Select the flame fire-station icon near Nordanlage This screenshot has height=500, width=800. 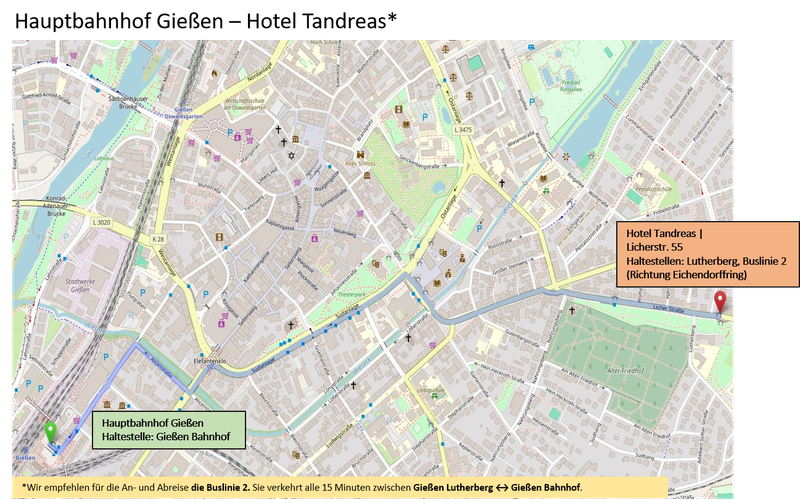pyautogui.click(x=214, y=73)
